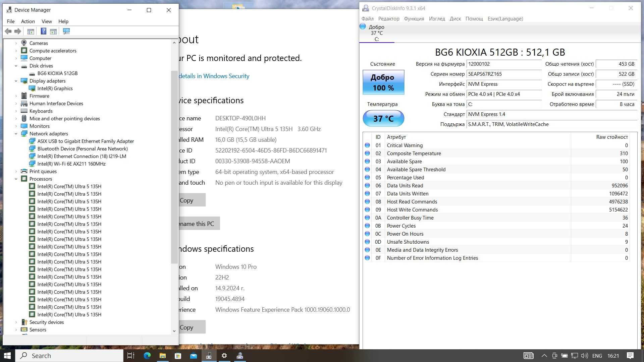Click the Unsafe Shutdowns attribute row

[x=496, y=242]
